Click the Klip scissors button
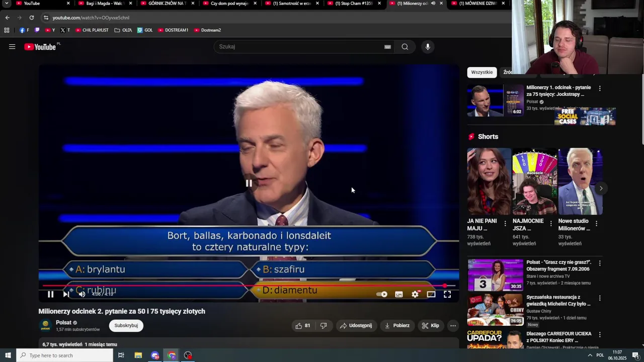644x362 pixels. coord(430,325)
